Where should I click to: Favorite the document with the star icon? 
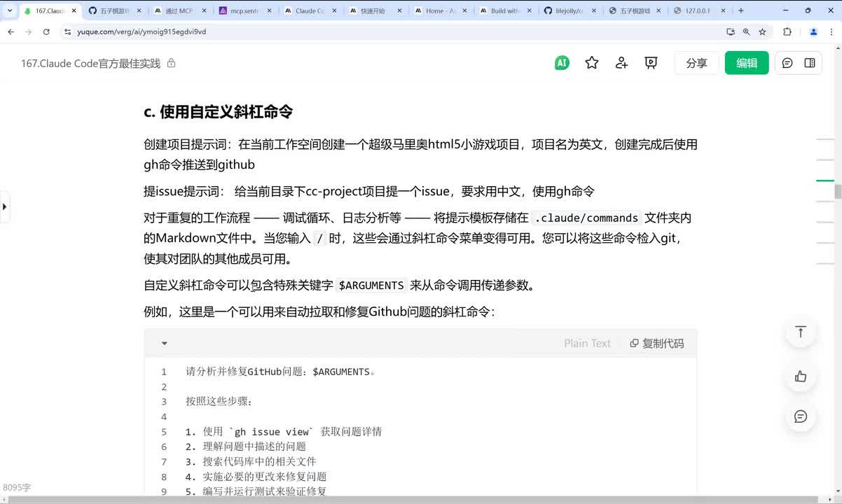pos(592,63)
